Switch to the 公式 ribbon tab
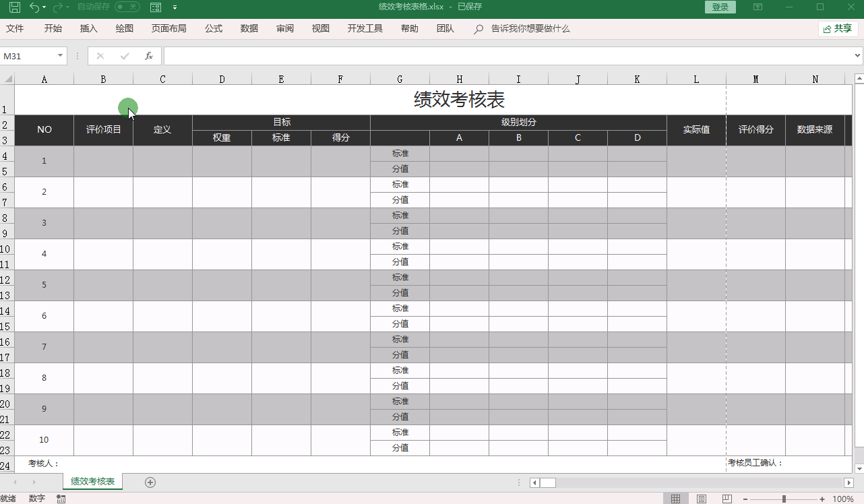Viewport: 864px width, 504px height. [x=214, y=28]
